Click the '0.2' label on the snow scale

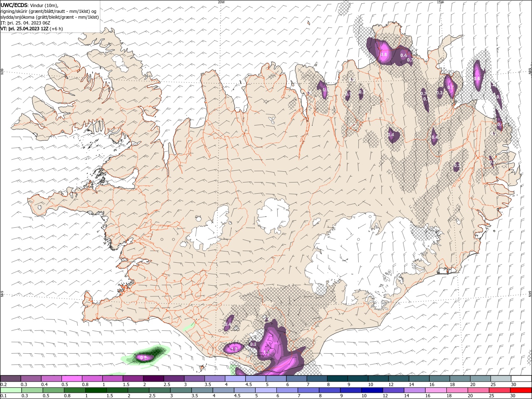(3, 384)
